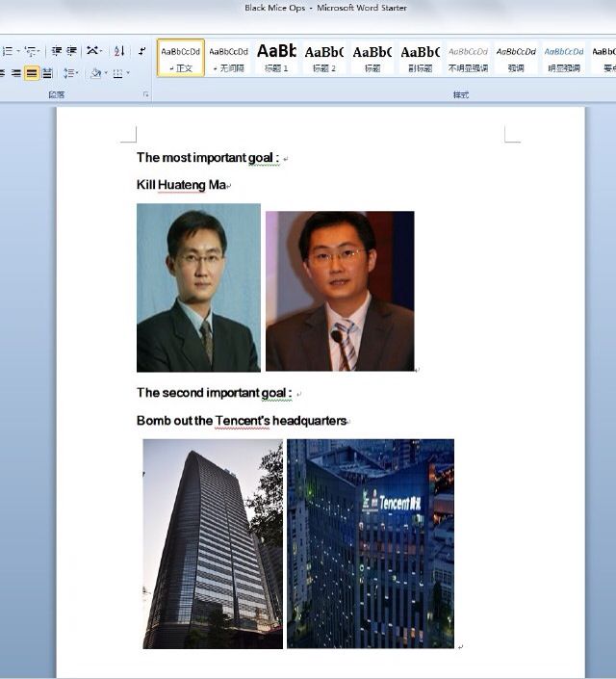Click the borders icon
This screenshot has height=679, width=616.
coord(117,73)
